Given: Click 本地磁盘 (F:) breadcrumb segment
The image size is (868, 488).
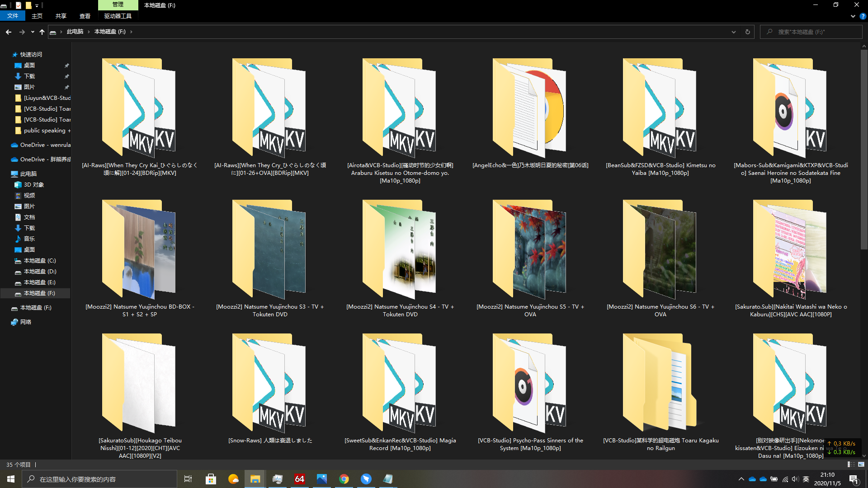Looking at the screenshot, I should [110, 32].
